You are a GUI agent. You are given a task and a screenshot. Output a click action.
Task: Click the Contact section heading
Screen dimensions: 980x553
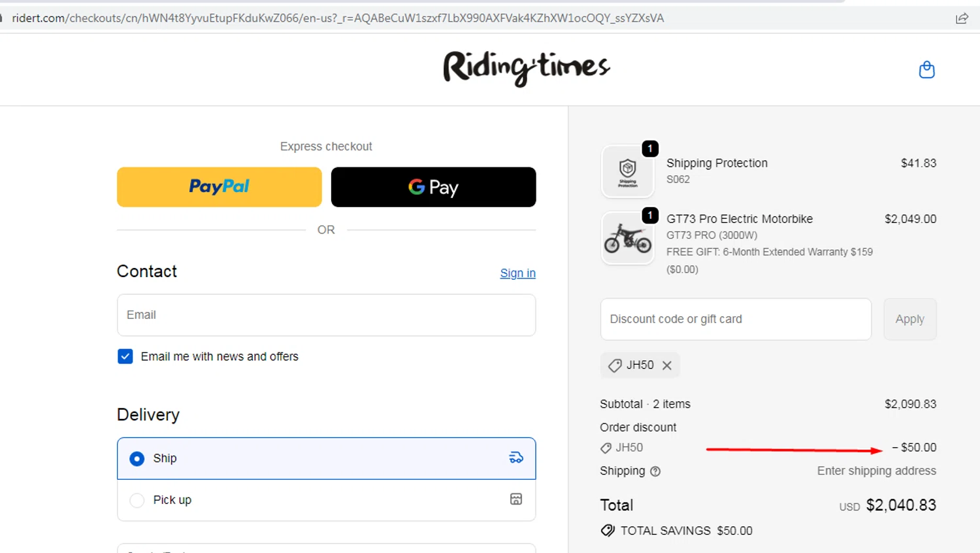tap(147, 271)
